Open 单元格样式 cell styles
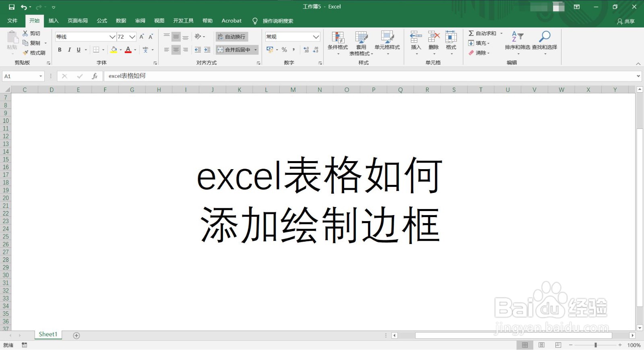The height and width of the screenshot is (350, 644). tap(387, 43)
